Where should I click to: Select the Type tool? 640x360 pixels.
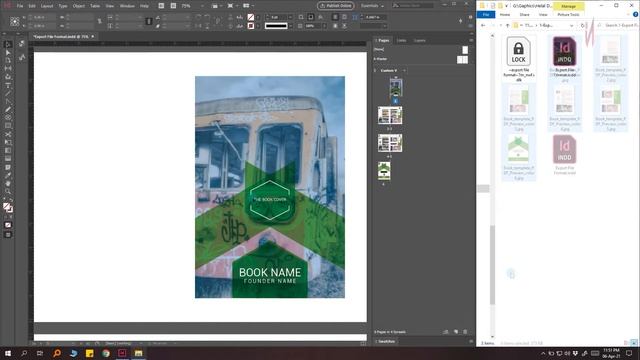coord(8,85)
